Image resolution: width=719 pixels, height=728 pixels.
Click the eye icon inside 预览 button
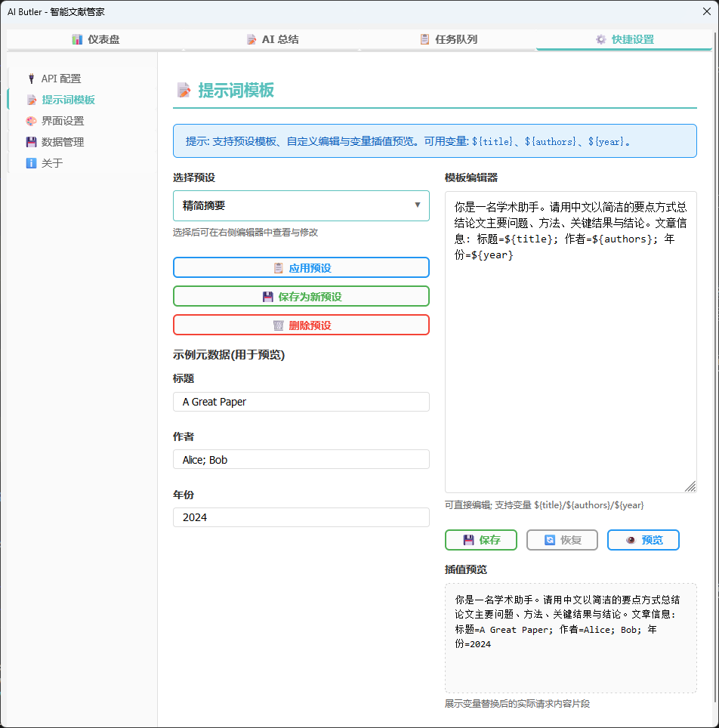tap(631, 539)
